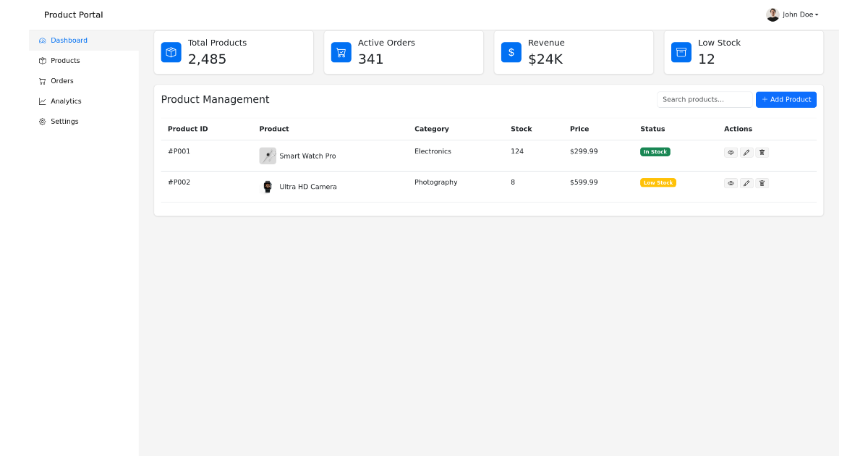Open the Products section via its box icon
Screen dimensions: 868x456
41,61
